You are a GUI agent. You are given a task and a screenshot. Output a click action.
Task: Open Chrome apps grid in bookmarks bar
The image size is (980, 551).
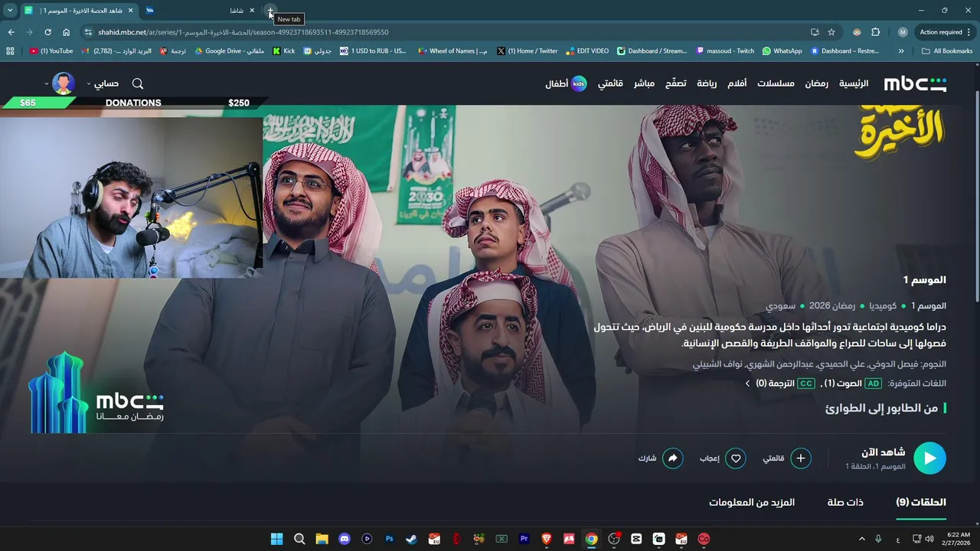click(10, 51)
